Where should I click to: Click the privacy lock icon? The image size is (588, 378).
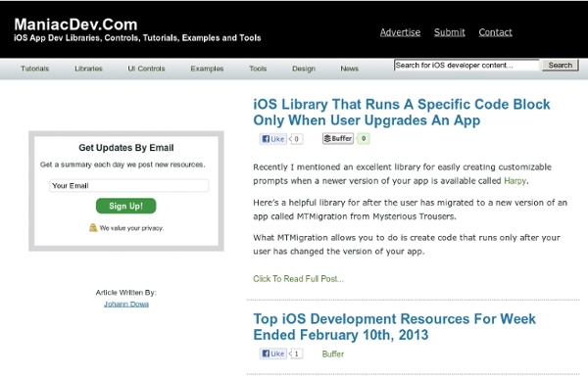(x=93, y=227)
